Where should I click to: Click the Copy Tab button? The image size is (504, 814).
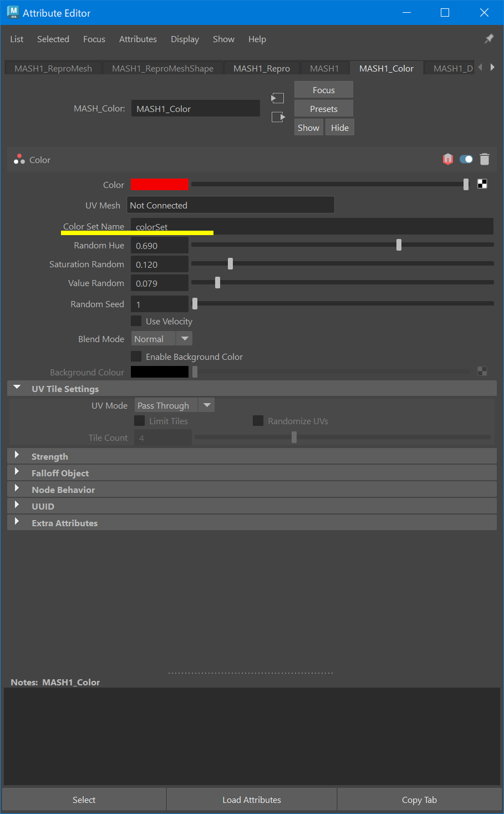(x=419, y=799)
